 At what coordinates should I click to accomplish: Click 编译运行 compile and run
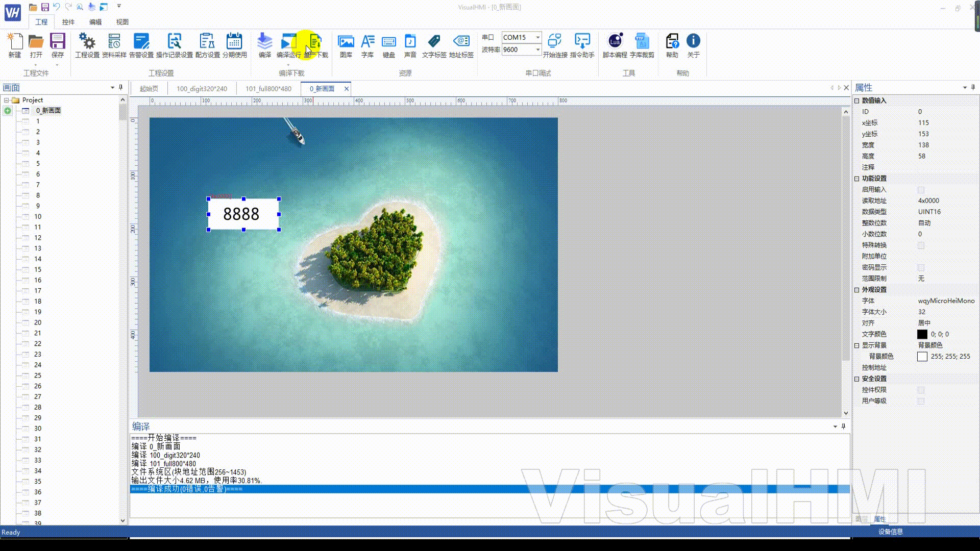click(289, 45)
